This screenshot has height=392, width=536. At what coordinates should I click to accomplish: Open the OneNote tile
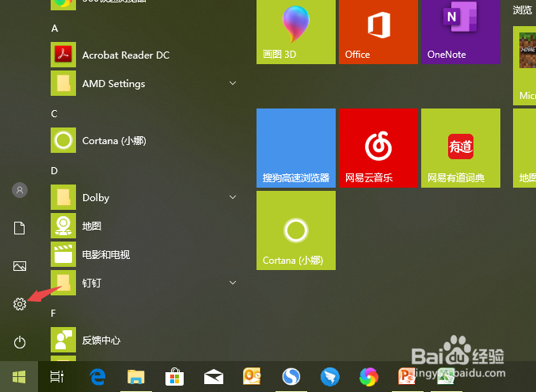[461, 31]
